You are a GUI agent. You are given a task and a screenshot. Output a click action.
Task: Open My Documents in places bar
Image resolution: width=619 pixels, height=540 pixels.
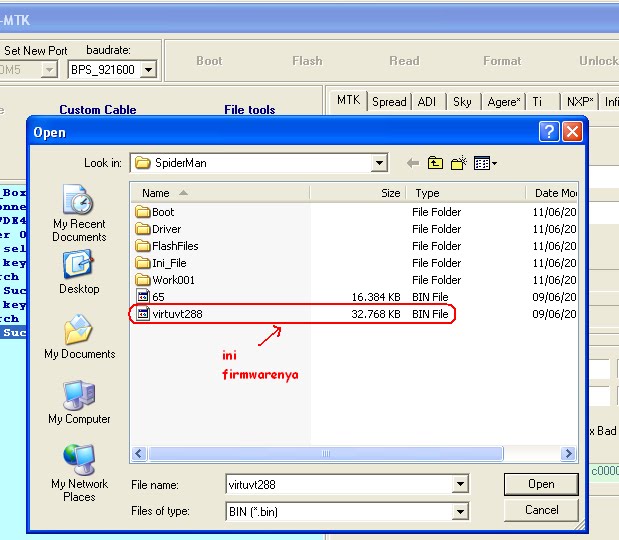(79, 337)
